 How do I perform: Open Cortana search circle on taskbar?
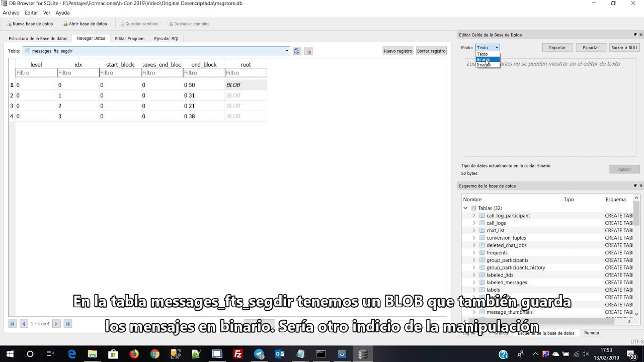click(30, 354)
